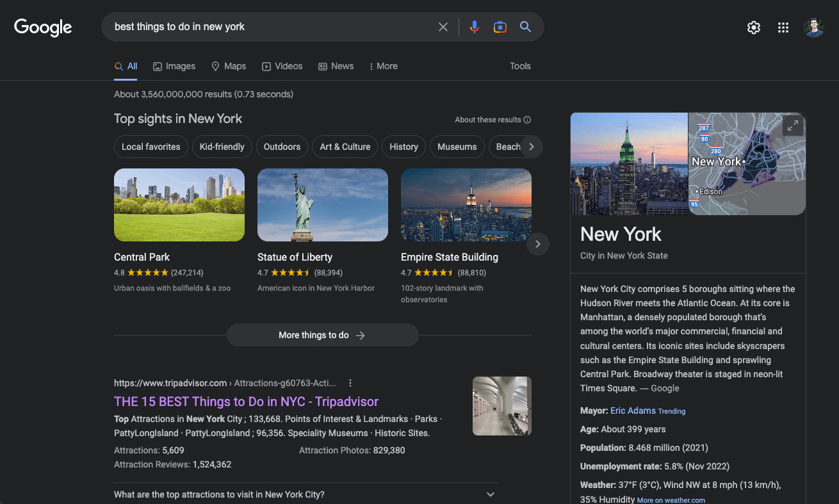Select the Attraction Reviews 1,524,362 text
Image resolution: width=839 pixels, height=504 pixels.
coord(173,464)
